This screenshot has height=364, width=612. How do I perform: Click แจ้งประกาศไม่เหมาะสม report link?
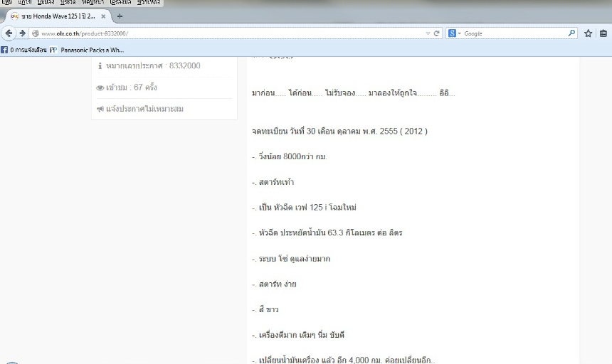(x=144, y=109)
